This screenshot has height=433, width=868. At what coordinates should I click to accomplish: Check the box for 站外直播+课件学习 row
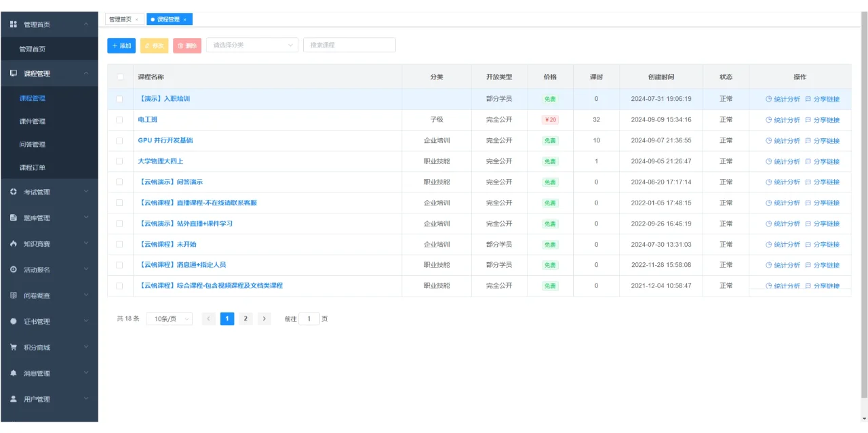pyautogui.click(x=119, y=224)
